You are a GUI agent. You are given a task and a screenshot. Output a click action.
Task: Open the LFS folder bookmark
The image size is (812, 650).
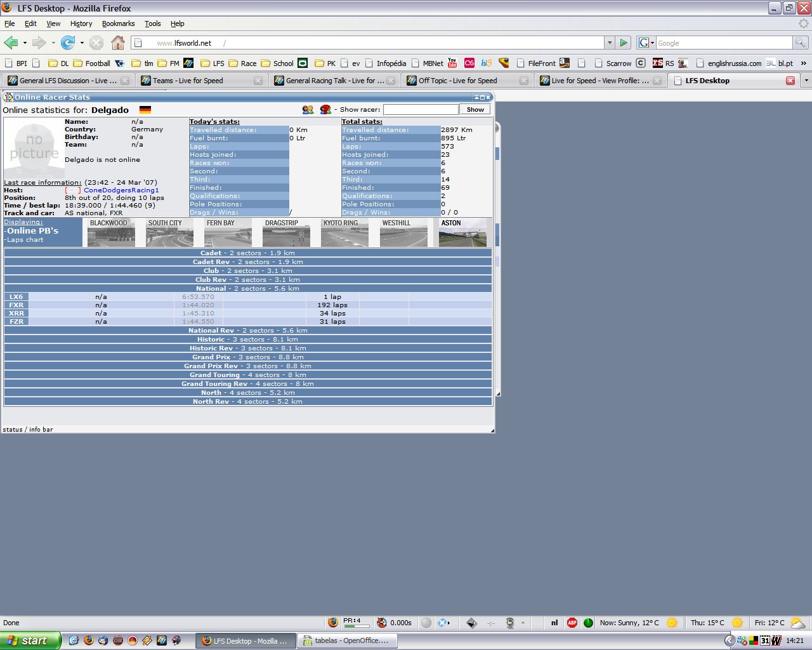tap(212, 63)
